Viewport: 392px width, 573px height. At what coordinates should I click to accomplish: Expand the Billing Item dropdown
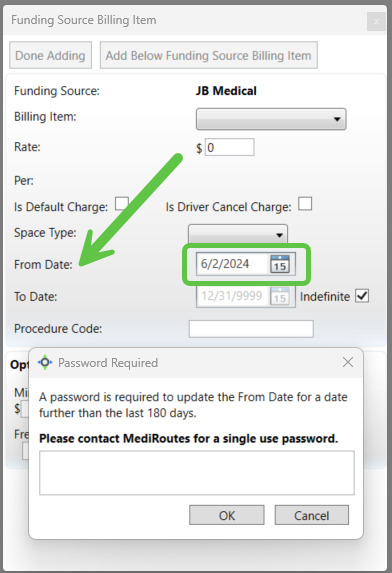click(x=271, y=119)
